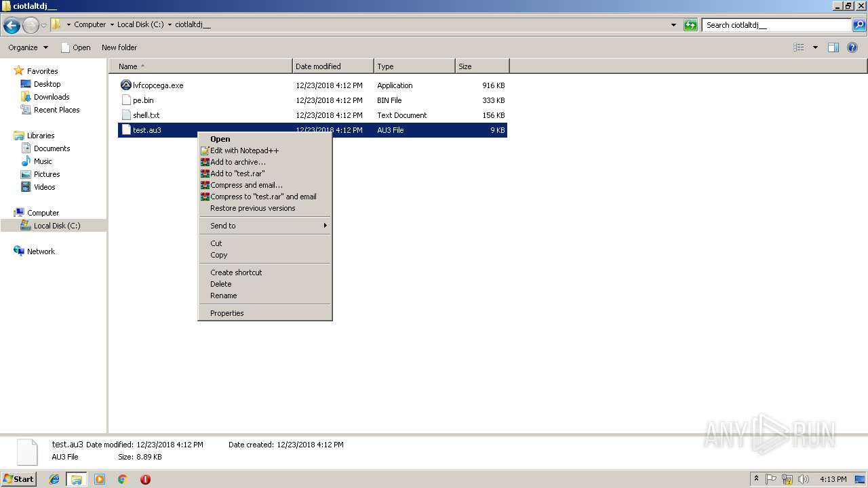This screenshot has width=868, height=488.
Task: Choose Compress to "test.rar" and email
Action: click(x=265, y=197)
